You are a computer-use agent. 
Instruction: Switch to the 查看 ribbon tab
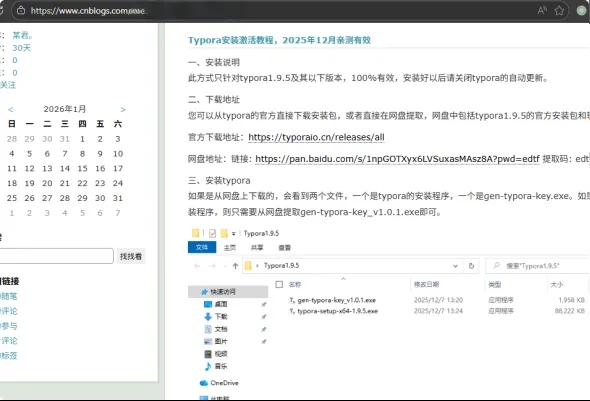point(284,248)
